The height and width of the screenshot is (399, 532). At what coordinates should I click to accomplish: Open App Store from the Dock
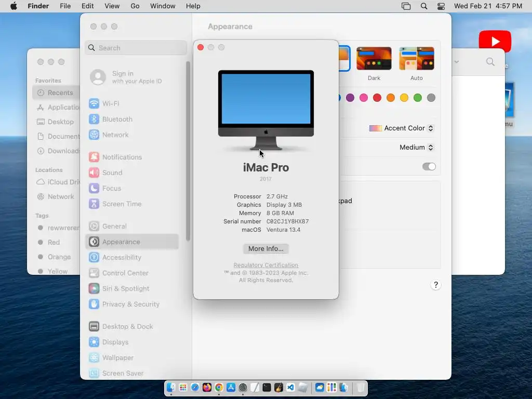pos(231,388)
